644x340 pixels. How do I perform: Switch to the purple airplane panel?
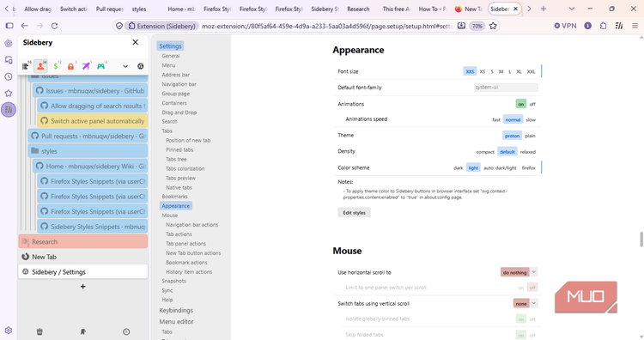tap(86, 66)
